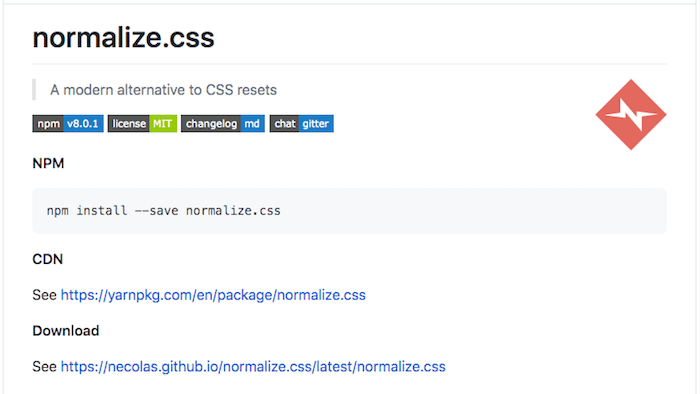Viewport: 700px width, 394px height.
Task: Click the blue gitter label
Action: pos(316,124)
